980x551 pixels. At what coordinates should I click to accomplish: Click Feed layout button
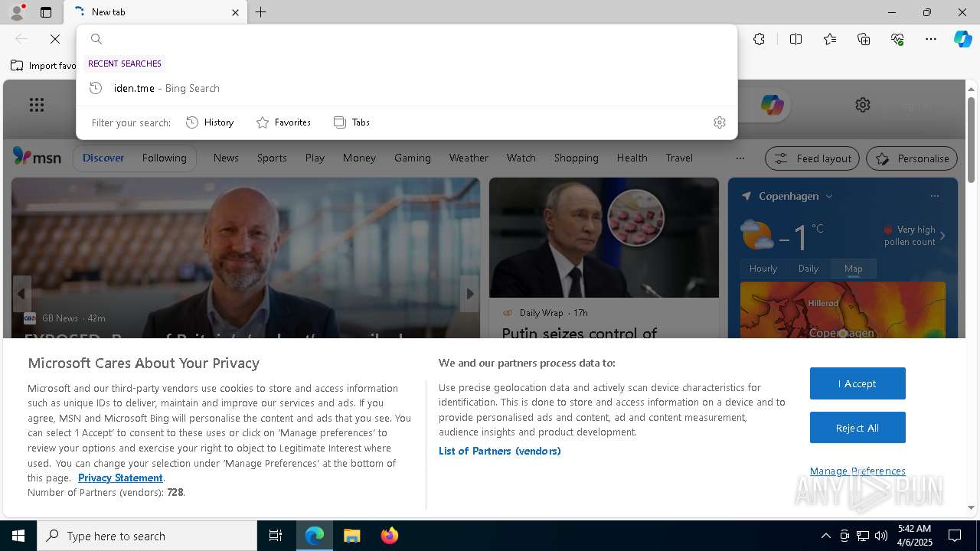[x=812, y=158]
